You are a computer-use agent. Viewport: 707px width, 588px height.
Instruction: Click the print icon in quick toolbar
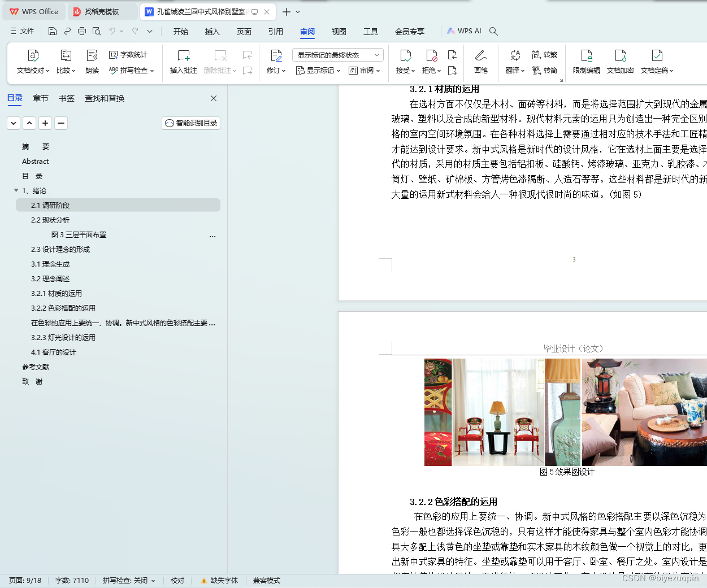pyautogui.click(x=82, y=31)
